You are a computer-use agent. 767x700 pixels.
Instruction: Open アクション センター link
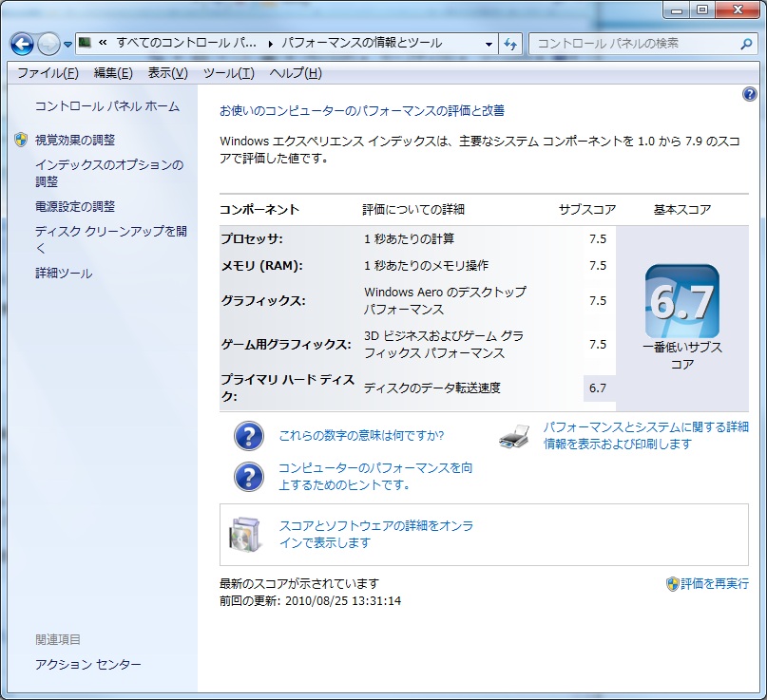pos(88,664)
